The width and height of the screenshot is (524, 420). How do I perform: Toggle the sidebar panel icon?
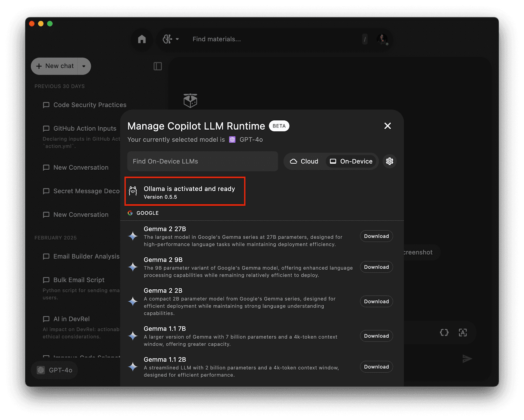coord(158,66)
